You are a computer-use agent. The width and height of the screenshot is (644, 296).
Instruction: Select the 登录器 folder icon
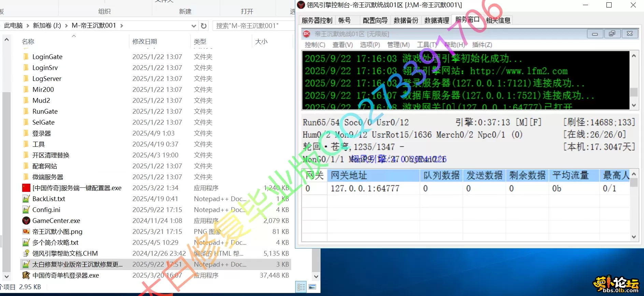26,133
